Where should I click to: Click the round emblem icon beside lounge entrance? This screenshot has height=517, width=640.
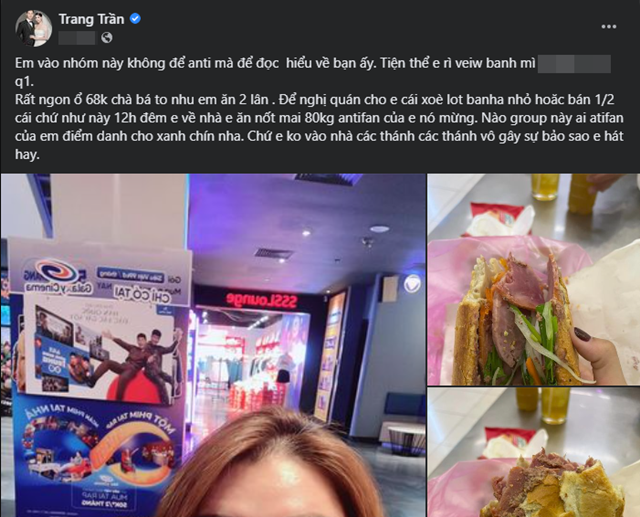(412, 283)
